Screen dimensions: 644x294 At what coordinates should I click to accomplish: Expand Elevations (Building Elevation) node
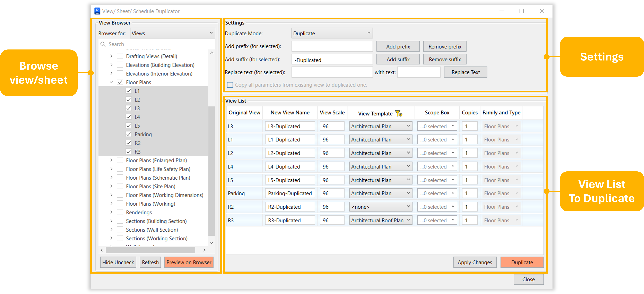[x=111, y=65]
